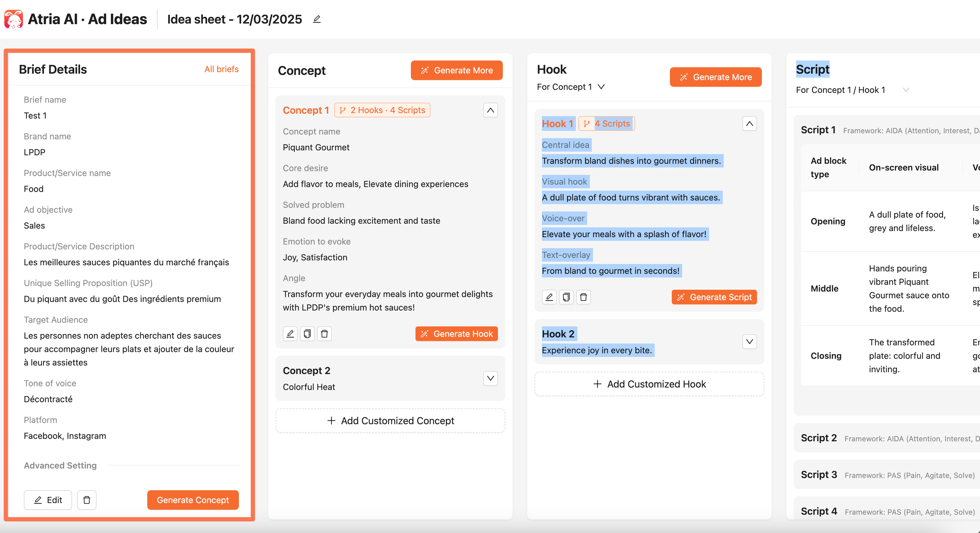Edit Concept 1 with the pencil icon
The height and width of the screenshot is (533, 980).
coord(290,333)
